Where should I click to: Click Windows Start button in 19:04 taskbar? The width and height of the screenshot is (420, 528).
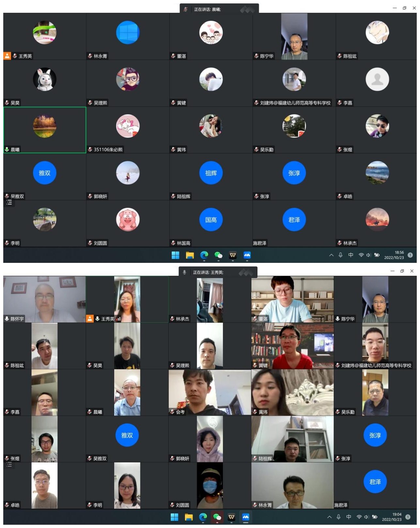click(x=175, y=517)
